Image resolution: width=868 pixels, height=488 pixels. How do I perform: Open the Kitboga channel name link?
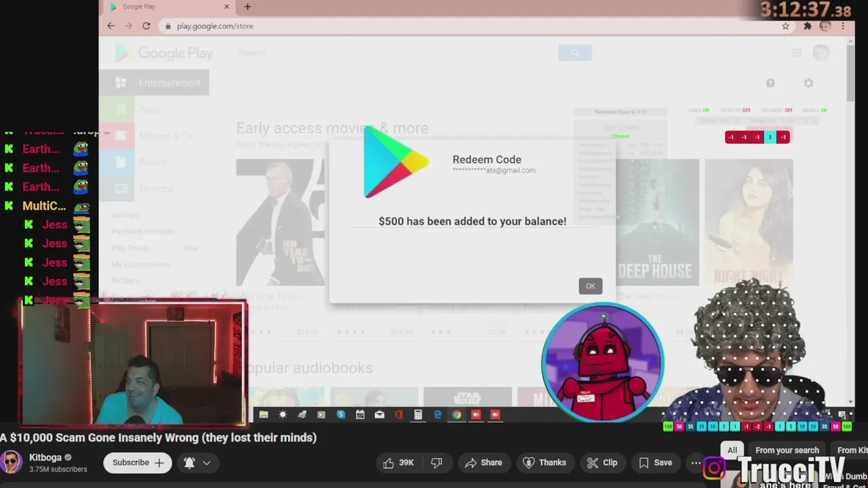45,457
